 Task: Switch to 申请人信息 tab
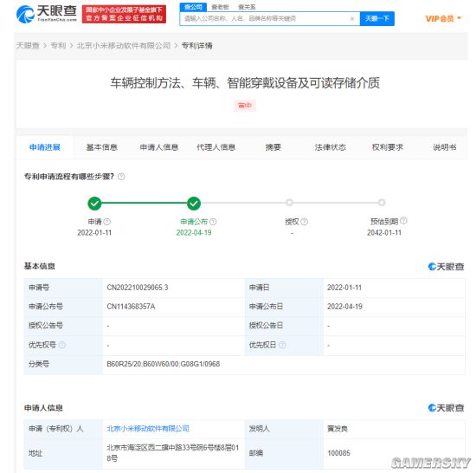(158, 147)
